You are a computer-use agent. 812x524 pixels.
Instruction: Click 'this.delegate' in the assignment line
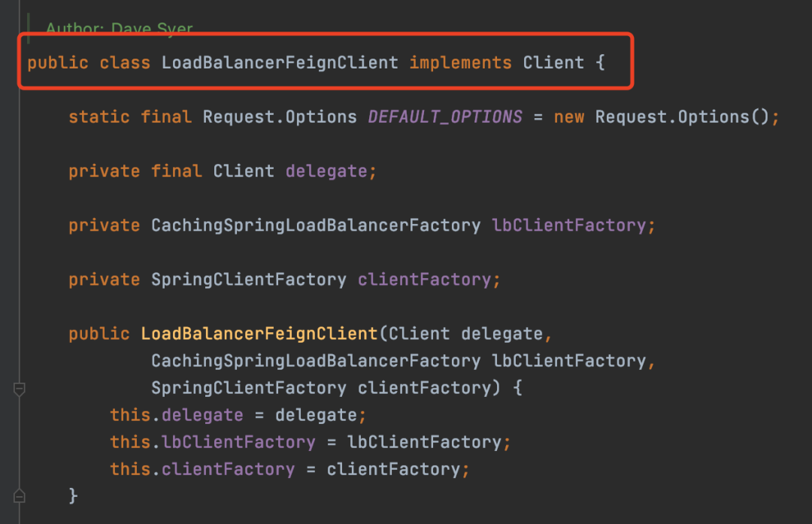pos(176,415)
